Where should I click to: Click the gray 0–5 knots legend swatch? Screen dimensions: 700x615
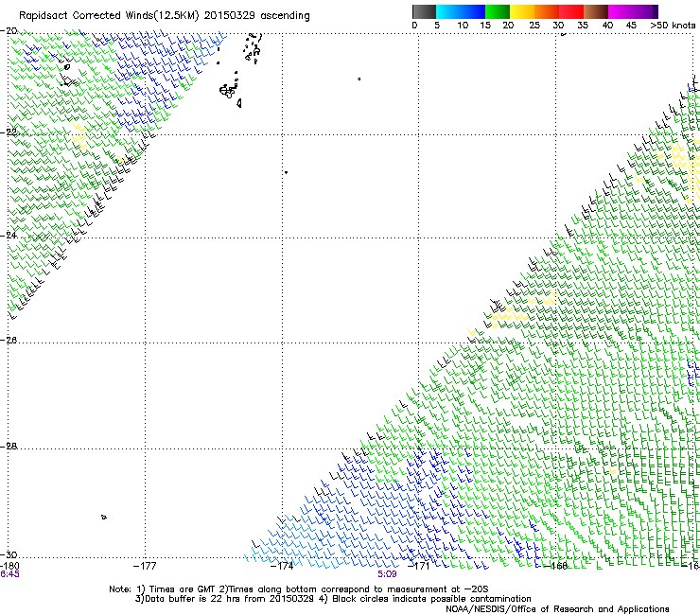(x=424, y=11)
